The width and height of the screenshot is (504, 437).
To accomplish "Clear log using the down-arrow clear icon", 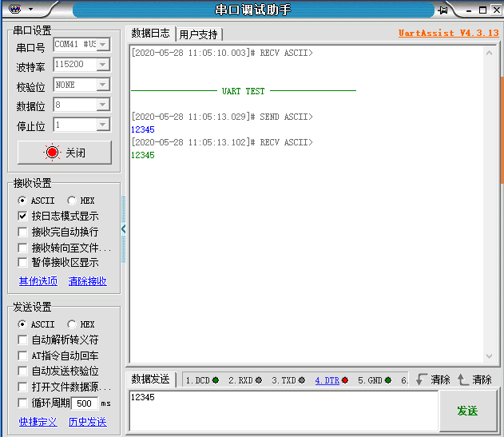I will point(421,379).
